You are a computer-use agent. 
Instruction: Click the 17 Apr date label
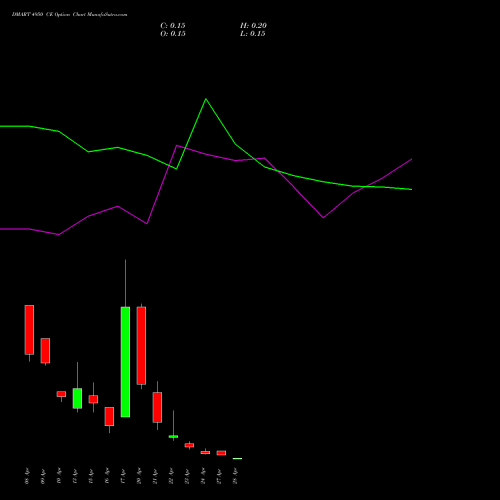tap(123, 476)
